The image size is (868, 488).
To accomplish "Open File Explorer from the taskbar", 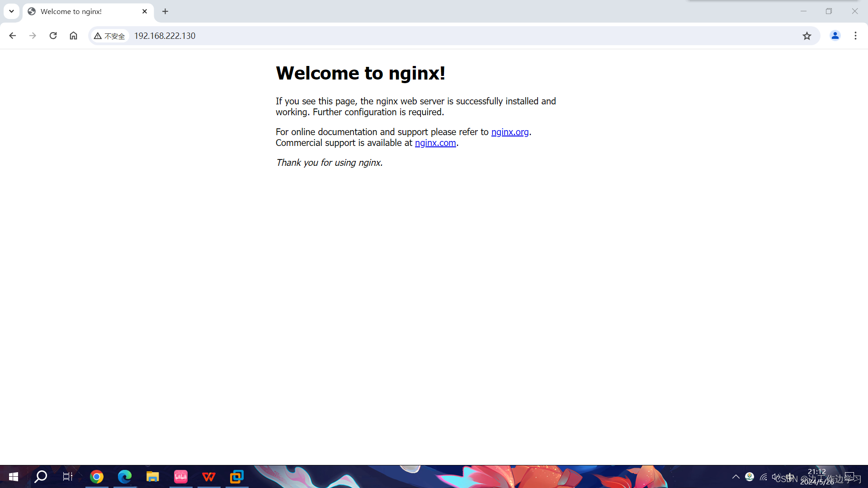I will click(152, 477).
